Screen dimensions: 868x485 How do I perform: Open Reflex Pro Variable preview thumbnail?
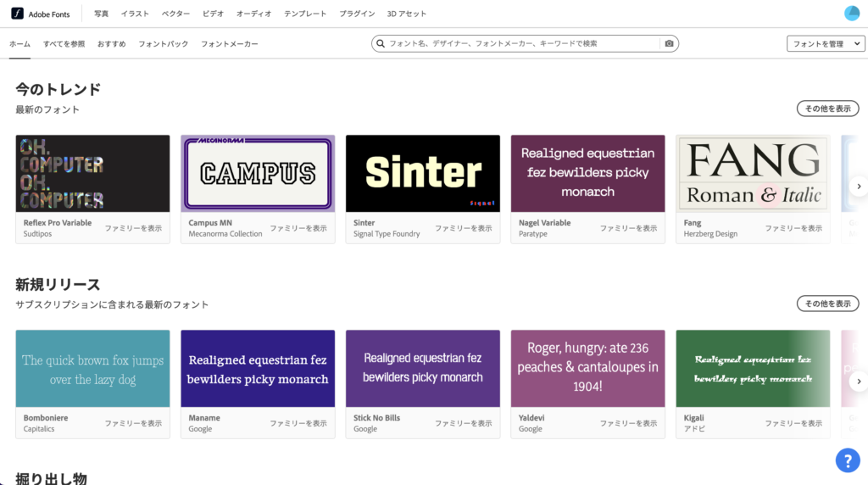(x=93, y=173)
